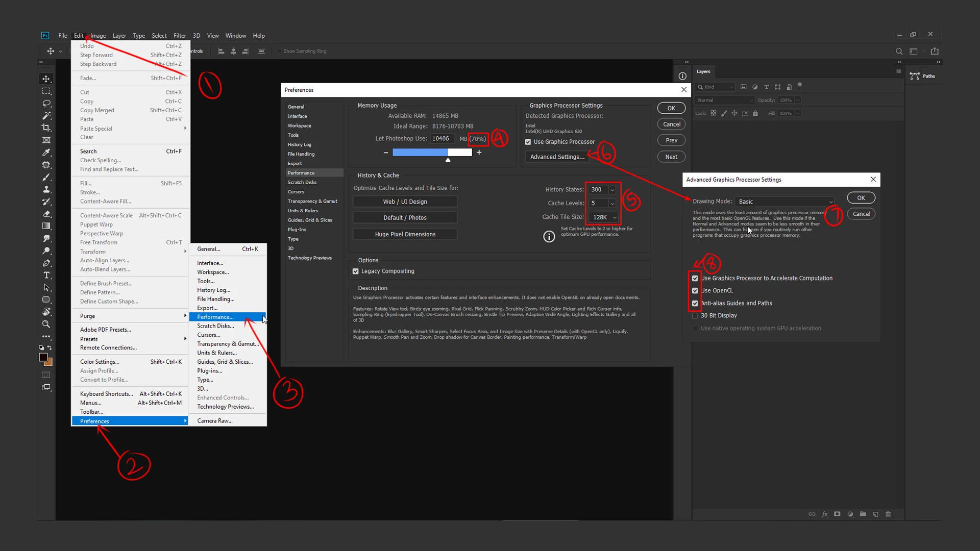980x551 pixels.
Task: Select the Horizontal Type tool
Action: (46, 275)
